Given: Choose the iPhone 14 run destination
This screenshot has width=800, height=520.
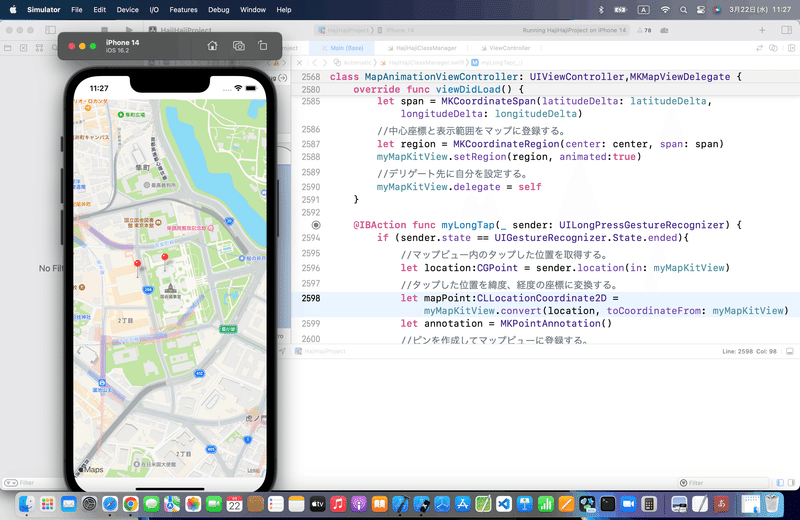Looking at the screenshot, I should pyautogui.click(x=396, y=30).
